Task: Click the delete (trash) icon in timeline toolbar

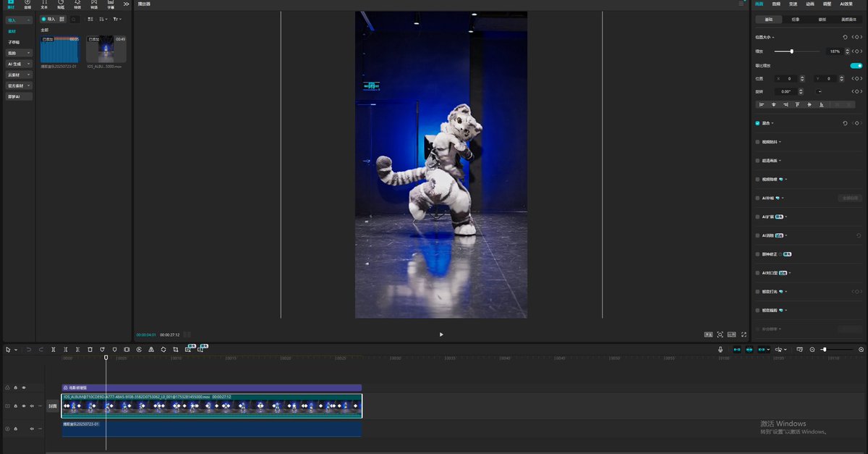Action: click(x=90, y=350)
